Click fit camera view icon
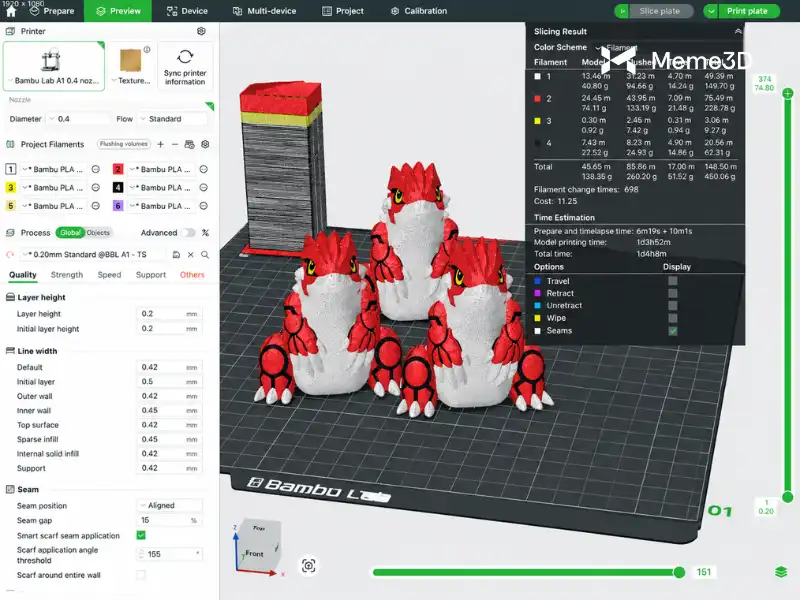 309,566
